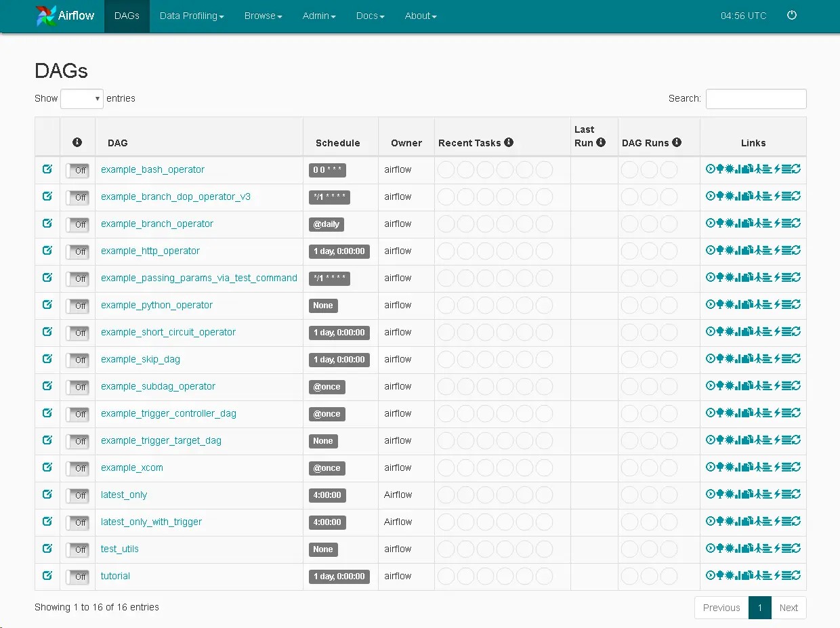Viewport: 840px width, 628px height.
Task: Open Gantt chart icon for example_python_operator
Action: pos(767,304)
